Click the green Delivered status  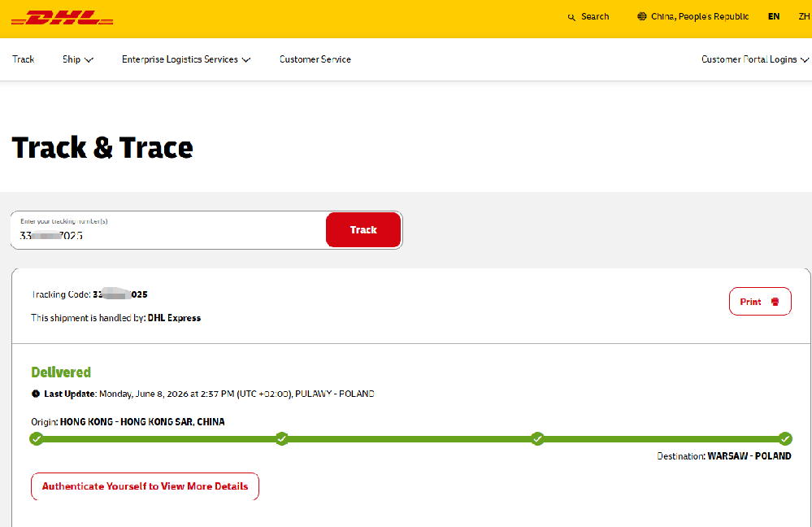61,372
